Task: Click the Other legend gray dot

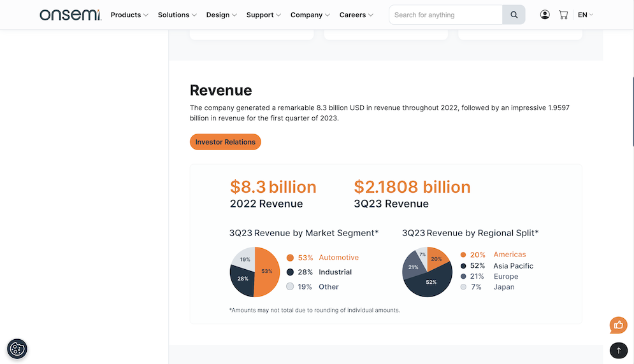Action: [290, 287]
